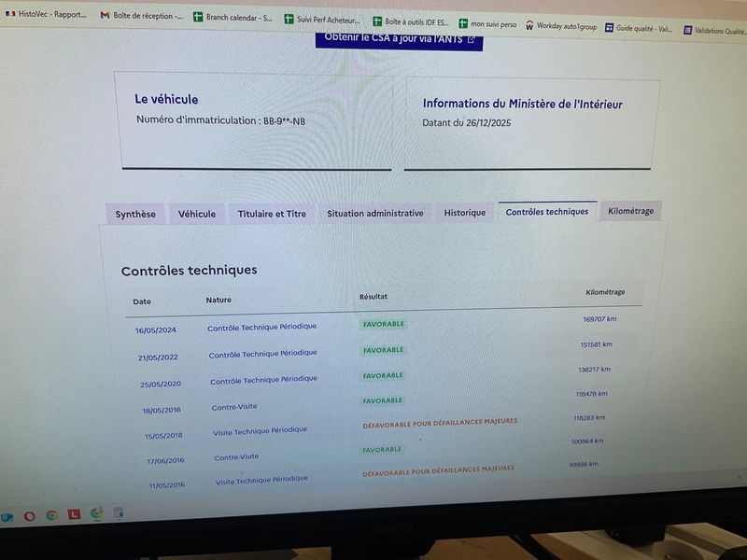This screenshot has height=560, width=747.
Task: Switch to the Synthèse tab
Action: pyautogui.click(x=135, y=215)
